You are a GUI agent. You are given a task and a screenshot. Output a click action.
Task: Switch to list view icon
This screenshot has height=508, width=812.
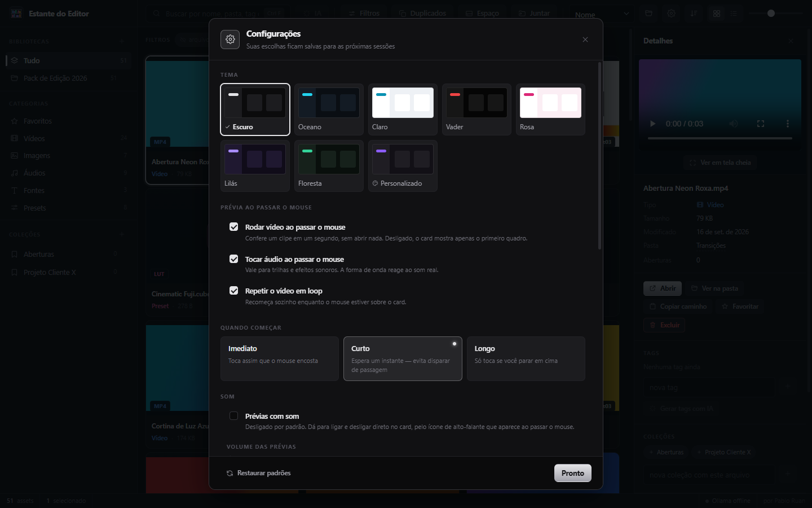(734, 14)
